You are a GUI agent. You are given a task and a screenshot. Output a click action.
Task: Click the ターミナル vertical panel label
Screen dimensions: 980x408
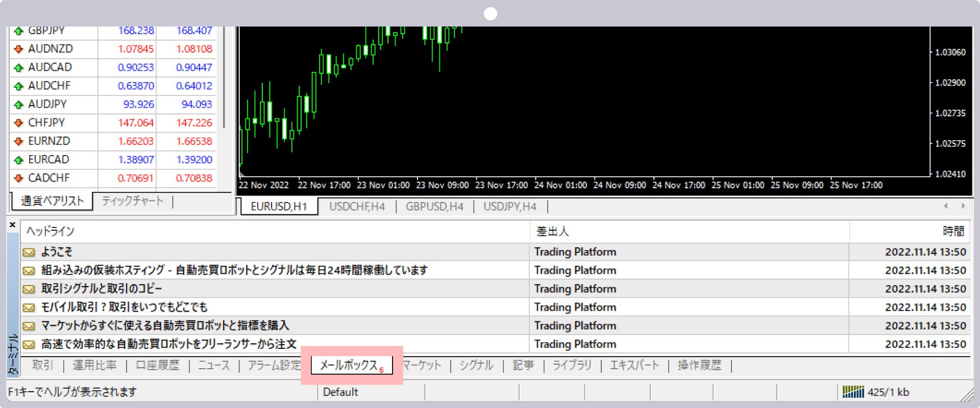pos(13,354)
